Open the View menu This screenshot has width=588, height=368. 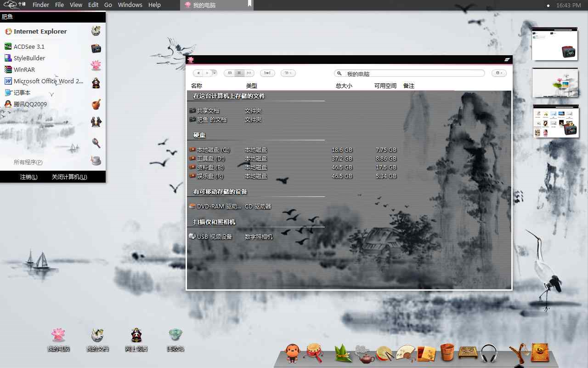[76, 5]
